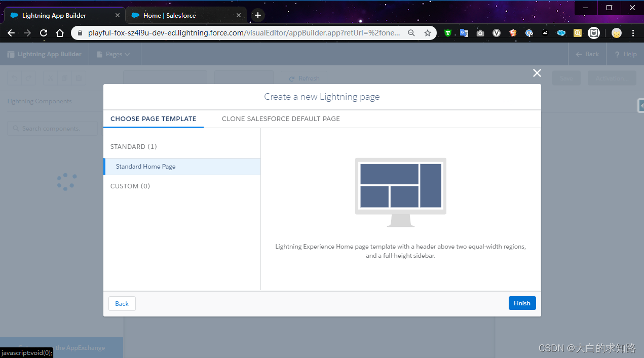Open a new browser tab
Image resolution: width=644 pixels, height=358 pixels.
click(x=258, y=15)
